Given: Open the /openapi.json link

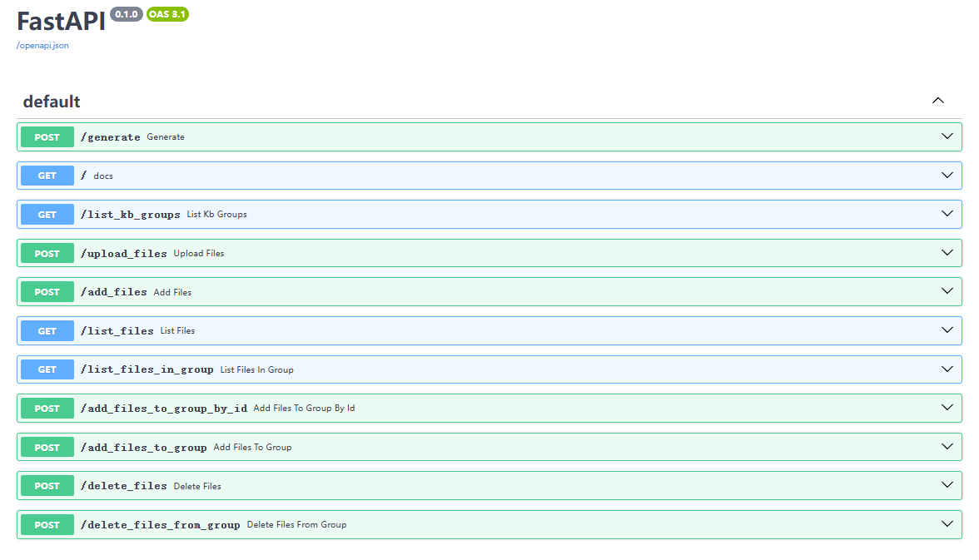Looking at the screenshot, I should click(x=42, y=46).
